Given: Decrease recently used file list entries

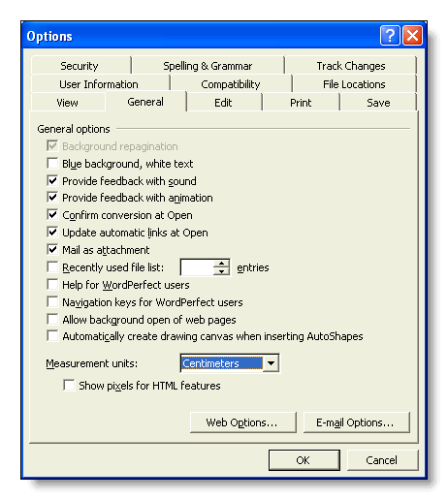Looking at the screenshot, I should coord(221,271).
